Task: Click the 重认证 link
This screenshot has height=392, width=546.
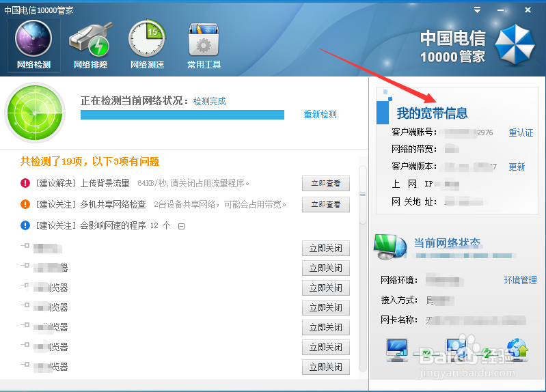Action: click(x=521, y=132)
